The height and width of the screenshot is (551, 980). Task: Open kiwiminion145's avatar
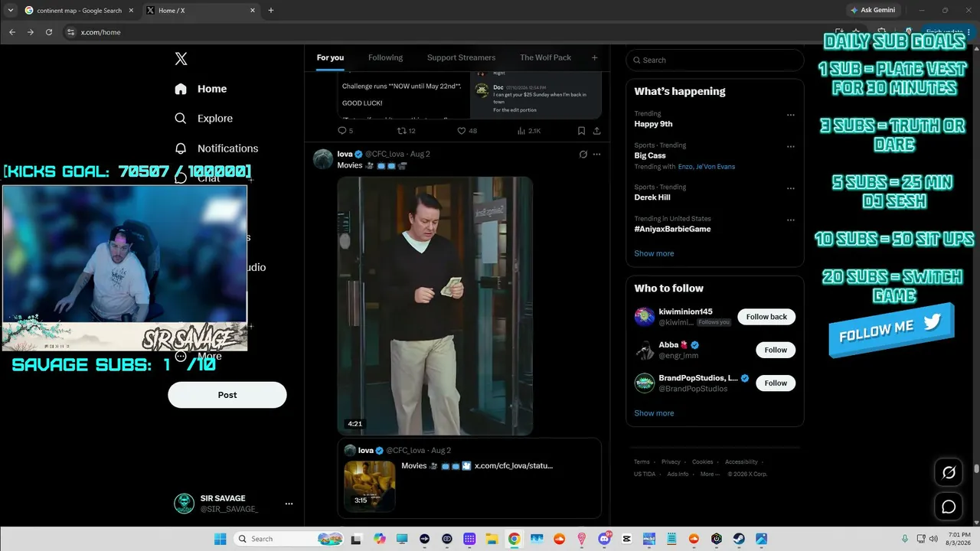click(x=645, y=317)
